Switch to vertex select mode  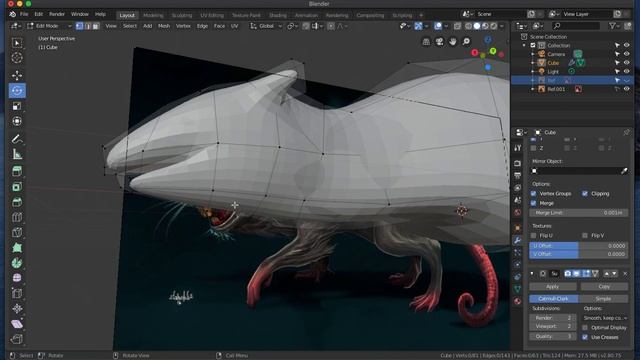pyautogui.click(x=79, y=26)
